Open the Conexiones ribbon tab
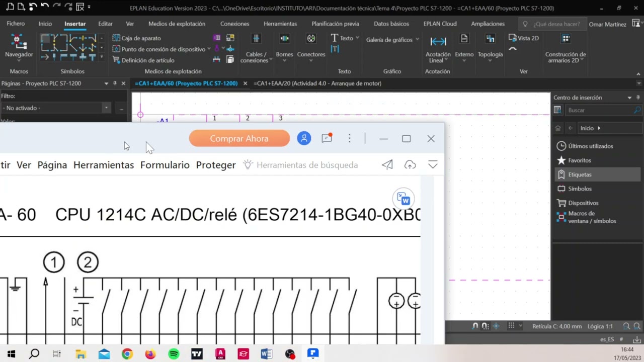This screenshot has height=362, width=644. (234, 24)
